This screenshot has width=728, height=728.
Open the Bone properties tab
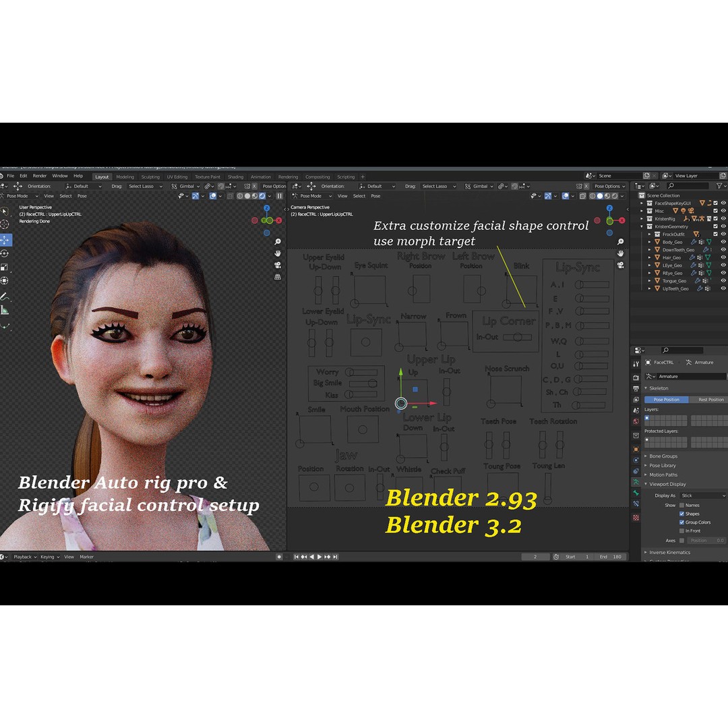tap(636, 493)
